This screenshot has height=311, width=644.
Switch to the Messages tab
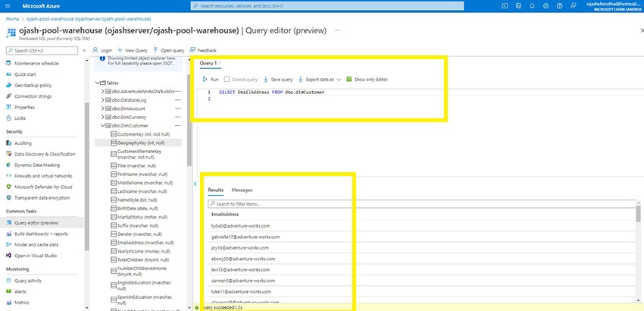pyautogui.click(x=242, y=190)
